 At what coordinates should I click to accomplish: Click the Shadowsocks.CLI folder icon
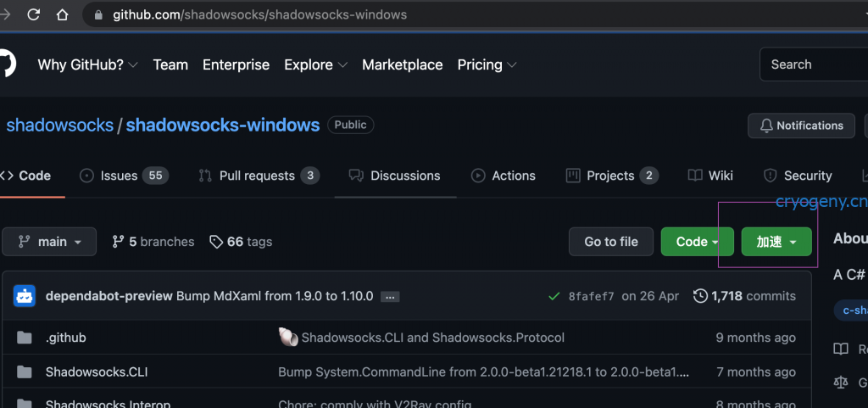click(x=25, y=372)
